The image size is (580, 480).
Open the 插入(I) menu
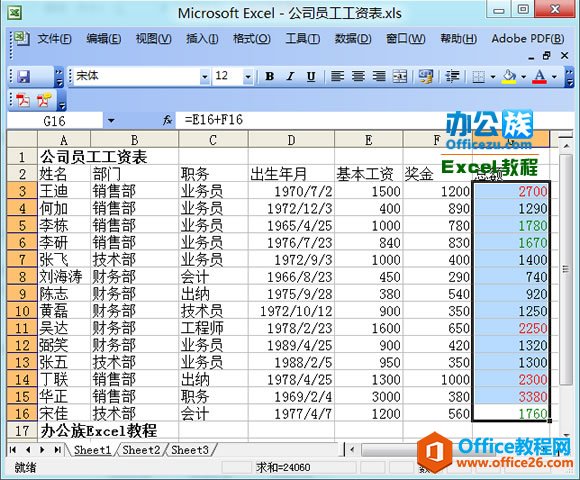(x=202, y=39)
